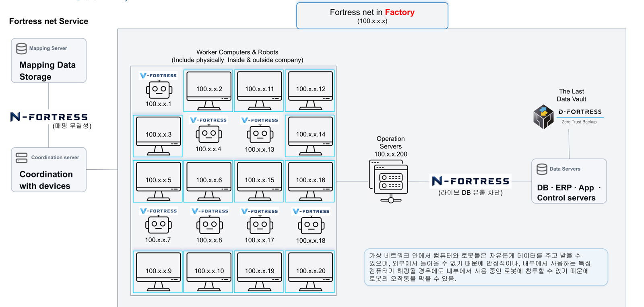Click the 'Fortress net Service' heading
Screen dimensions: 644x307
point(49,21)
